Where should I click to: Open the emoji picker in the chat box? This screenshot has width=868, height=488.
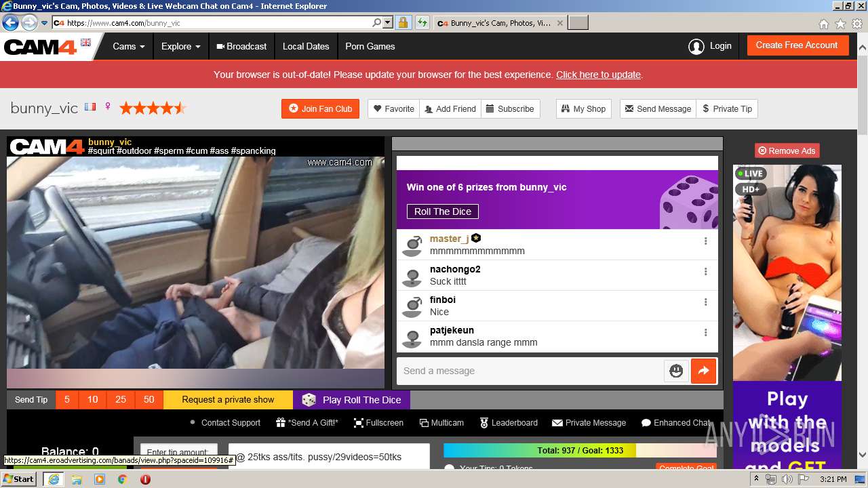point(676,371)
